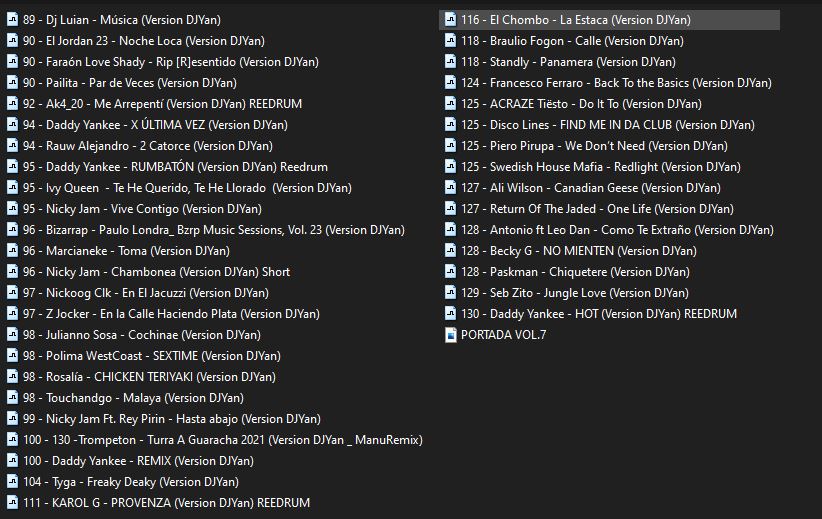Click the audio icon beside ACRAZE Tiësto - Do It To
Image resolution: width=822 pixels, height=519 pixels.
[x=450, y=103]
